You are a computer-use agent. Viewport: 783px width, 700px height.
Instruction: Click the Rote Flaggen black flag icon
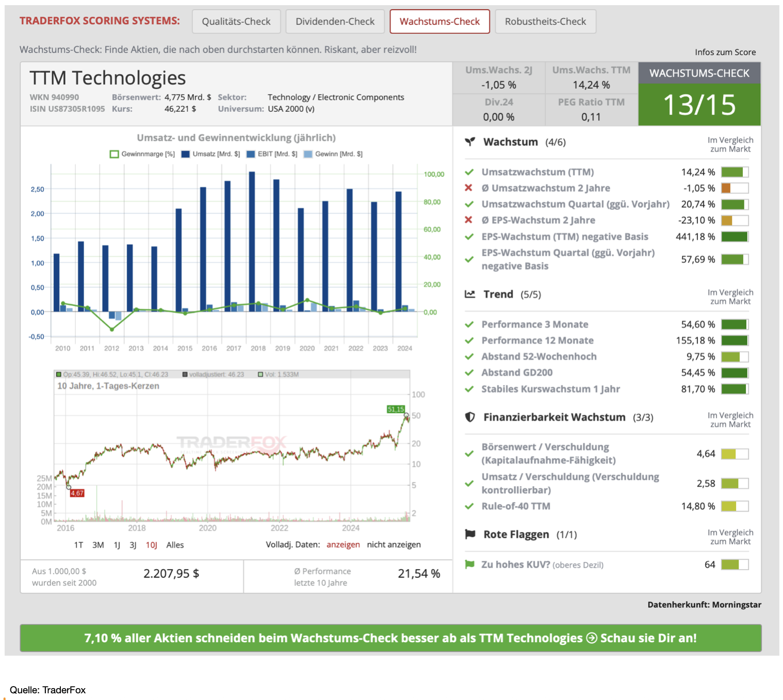click(x=470, y=534)
